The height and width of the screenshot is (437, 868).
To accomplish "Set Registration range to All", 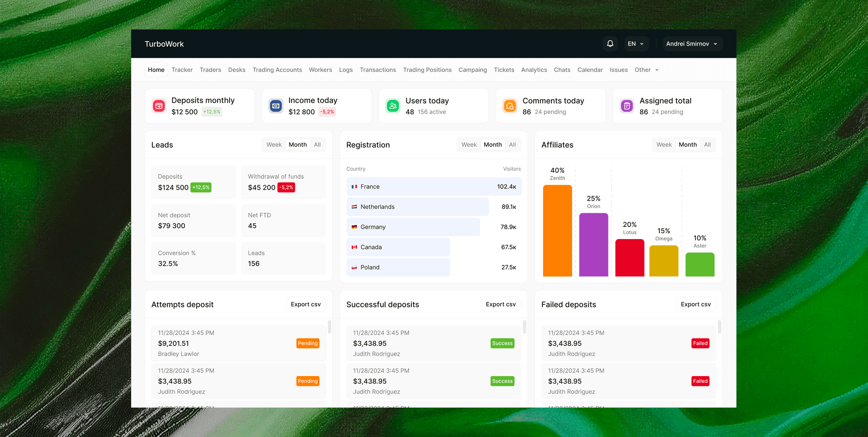I will 512,145.
